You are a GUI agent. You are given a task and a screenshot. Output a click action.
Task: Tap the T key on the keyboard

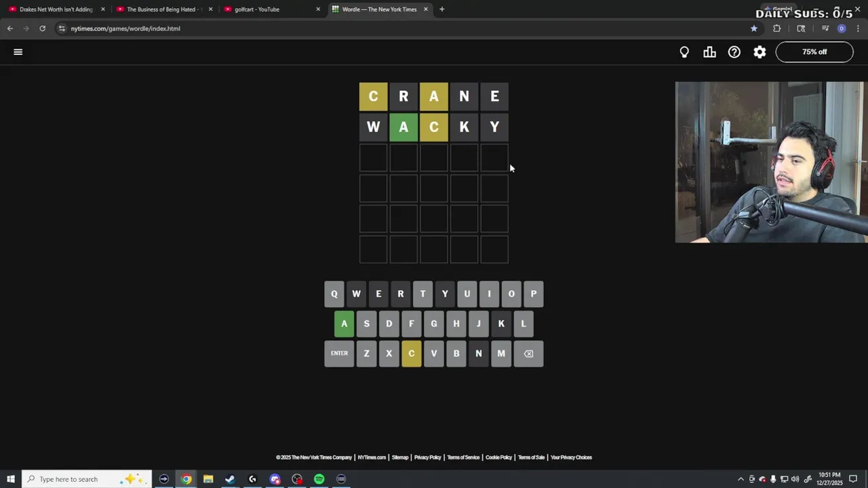[422, 293]
